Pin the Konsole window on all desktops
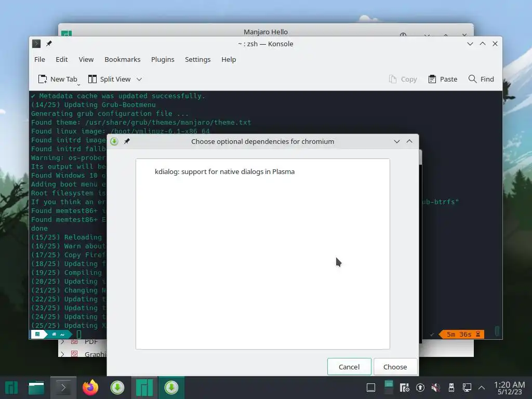 coord(49,44)
